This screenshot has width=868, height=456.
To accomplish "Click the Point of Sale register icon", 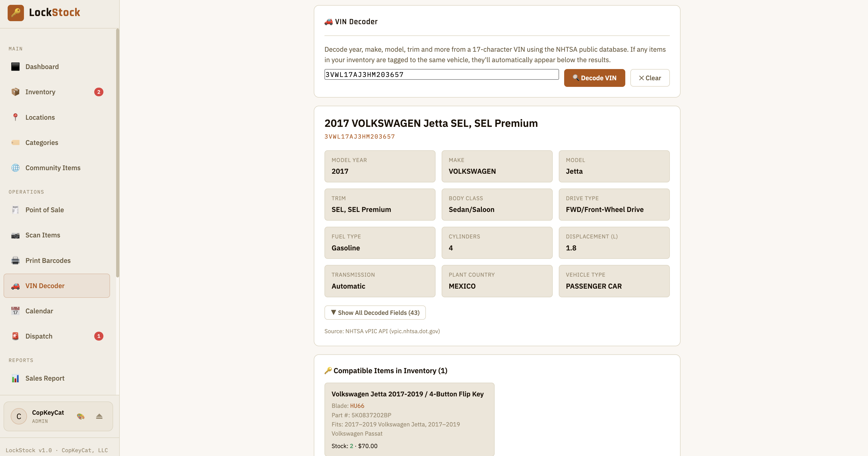I will (16, 210).
